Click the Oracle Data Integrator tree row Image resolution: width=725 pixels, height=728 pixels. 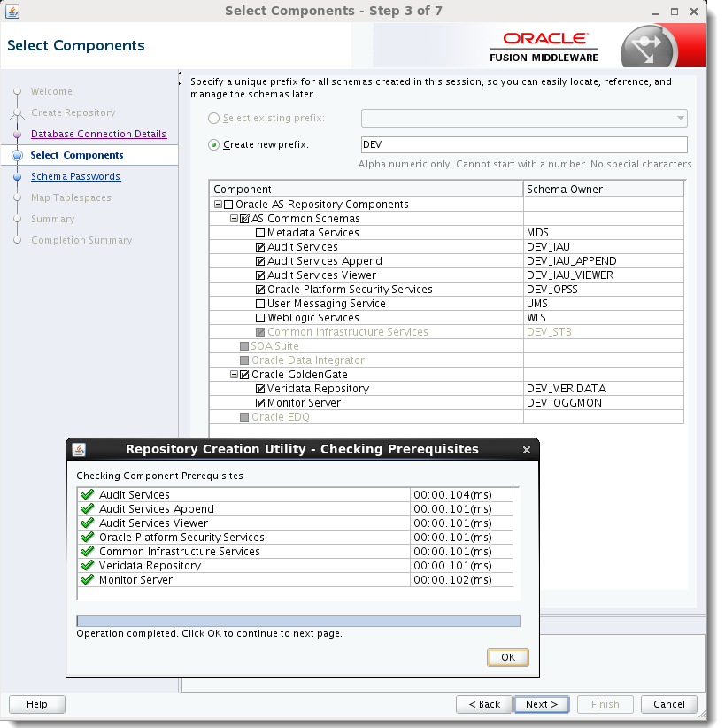[366, 360]
